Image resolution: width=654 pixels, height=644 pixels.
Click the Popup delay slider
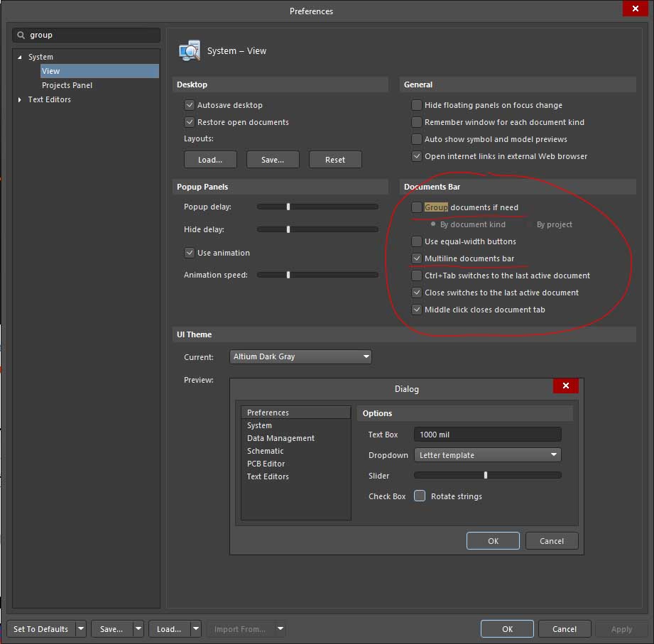click(317, 207)
